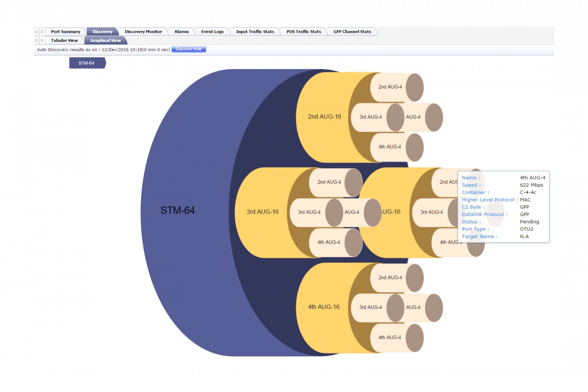Click the Discover Now button

[189, 49]
